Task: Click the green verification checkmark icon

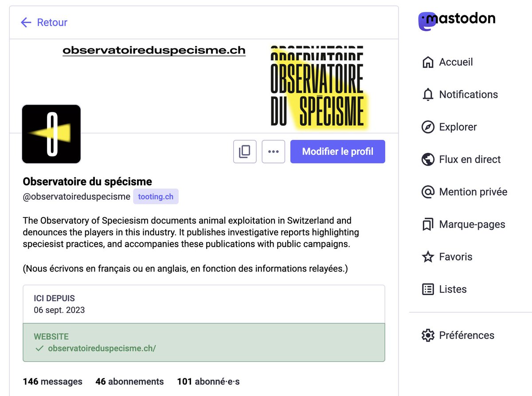Action: click(39, 349)
